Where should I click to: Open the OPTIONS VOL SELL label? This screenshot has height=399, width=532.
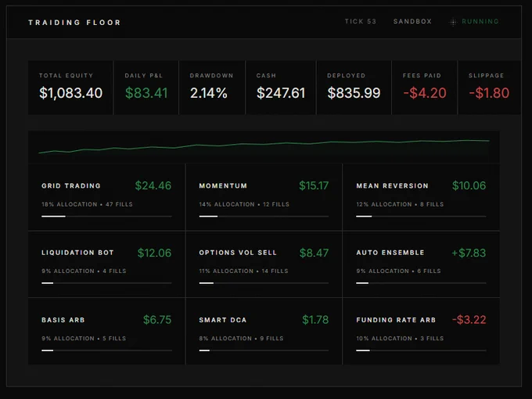(x=238, y=253)
